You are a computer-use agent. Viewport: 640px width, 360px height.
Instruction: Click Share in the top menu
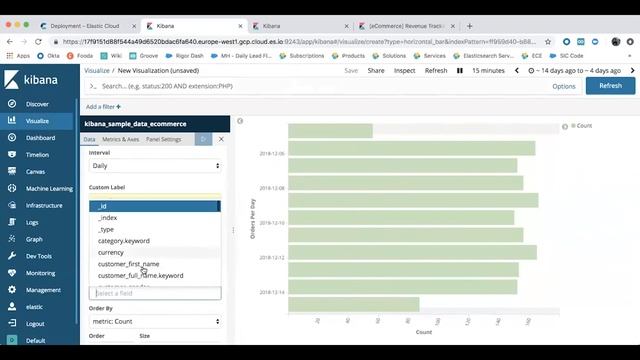click(376, 71)
